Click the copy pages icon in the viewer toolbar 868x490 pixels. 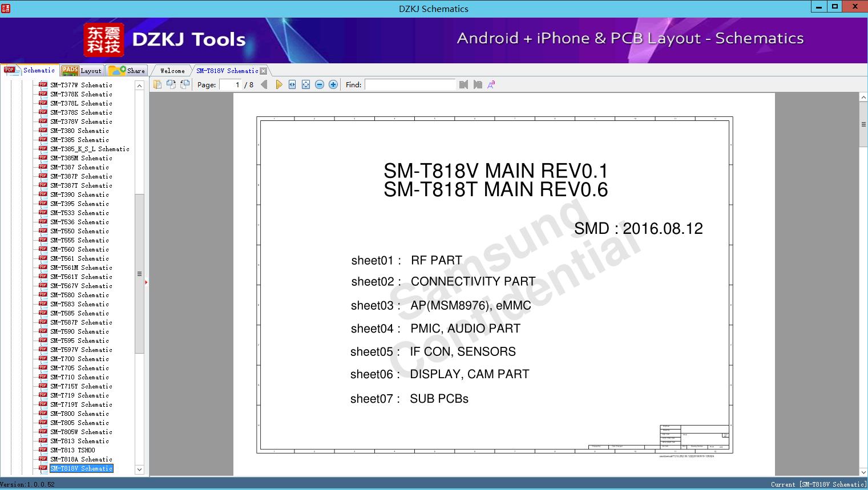[158, 84]
